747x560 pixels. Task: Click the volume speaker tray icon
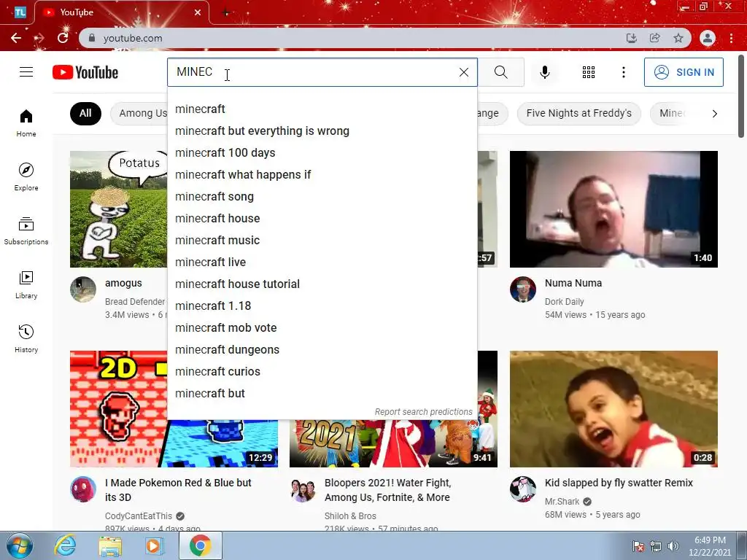[673, 546]
